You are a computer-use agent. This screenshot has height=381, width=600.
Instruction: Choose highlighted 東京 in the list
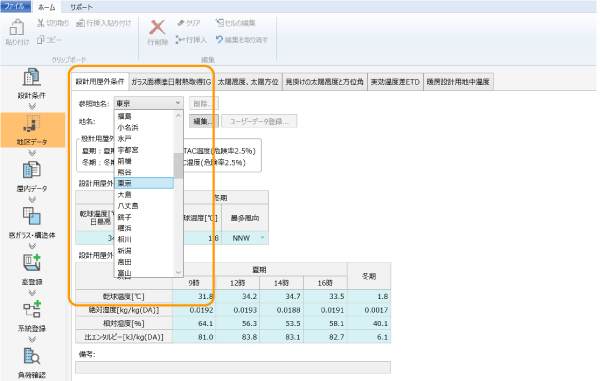pos(144,183)
